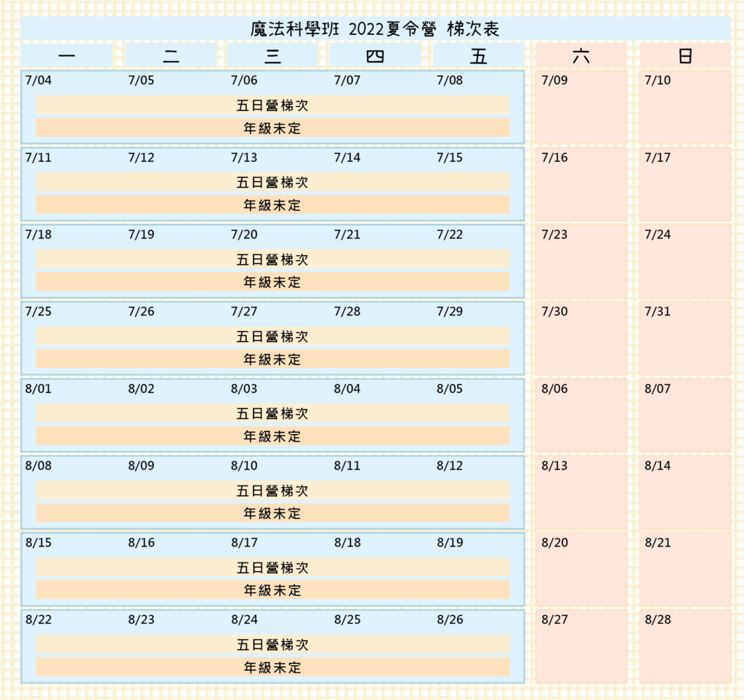Screen dimensions: 744x700
Task: Click the date 8/22
Action: coord(39,619)
